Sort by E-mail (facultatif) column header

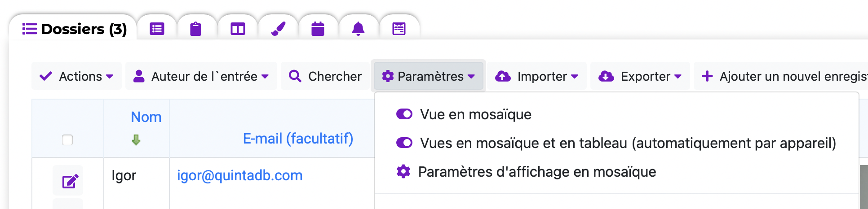[x=298, y=139]
